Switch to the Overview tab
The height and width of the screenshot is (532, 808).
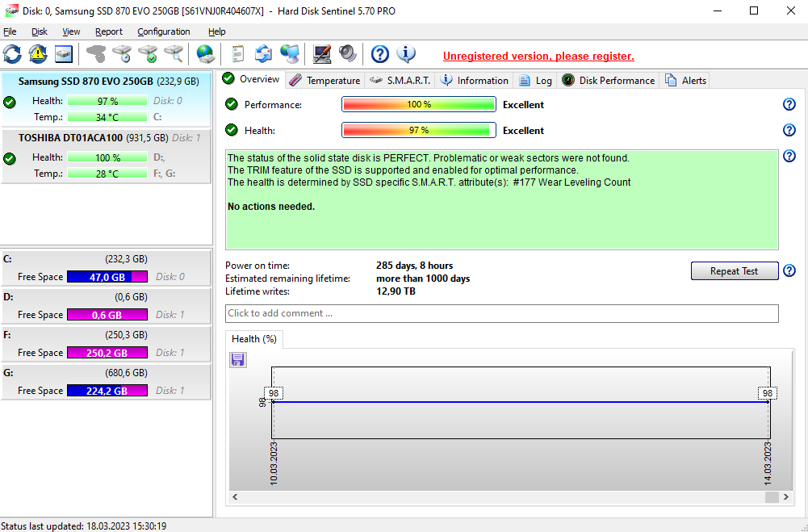(252, 79)
